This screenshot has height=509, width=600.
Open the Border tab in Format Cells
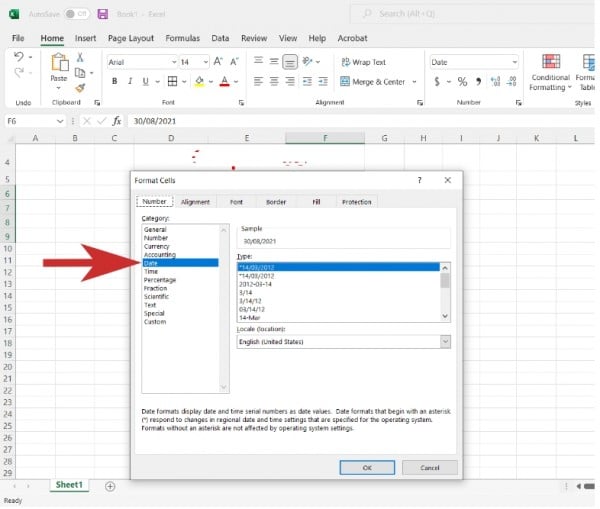276,202
